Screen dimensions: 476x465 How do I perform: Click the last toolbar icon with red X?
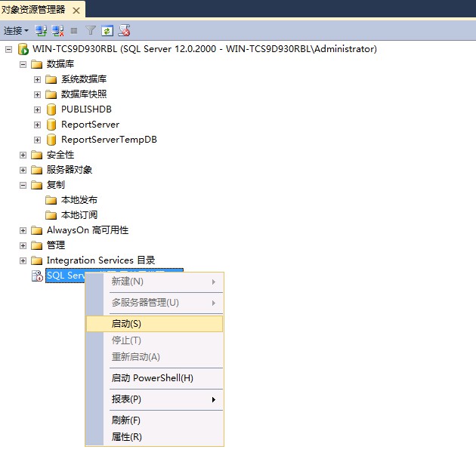125,31
